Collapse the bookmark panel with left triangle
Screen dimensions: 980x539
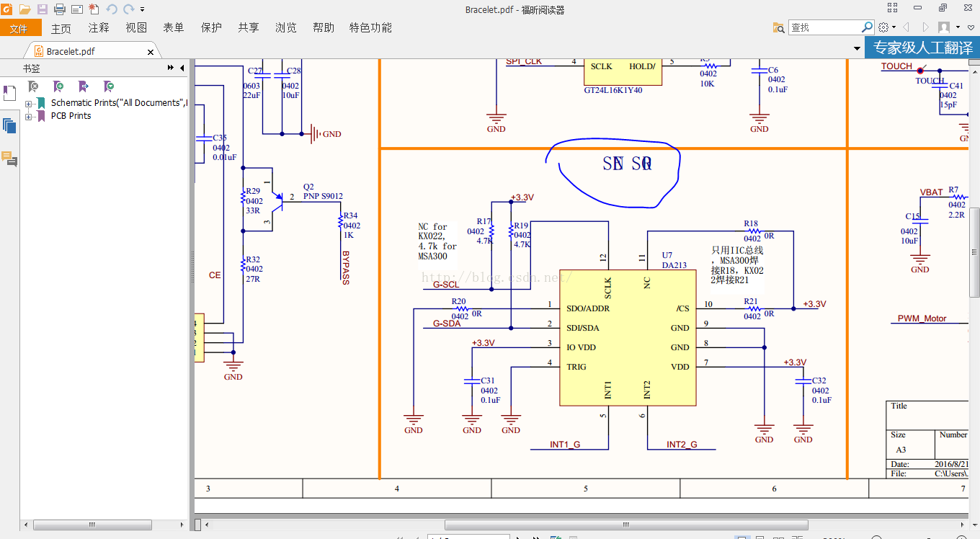pyautogui.click(x=182, y=68)
